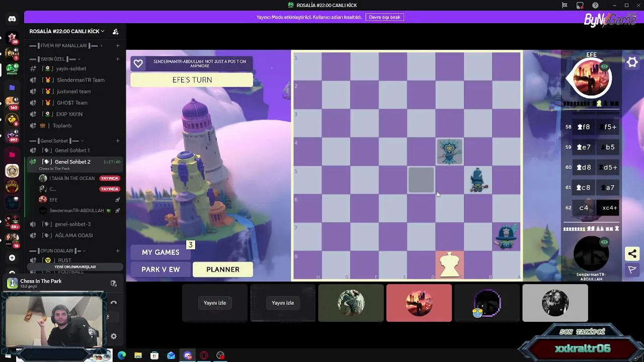The width and height of the screenshot is (644, 362).
Task: Join genel-sohbet-3 voice channel
Action: (x=75, y=224)
